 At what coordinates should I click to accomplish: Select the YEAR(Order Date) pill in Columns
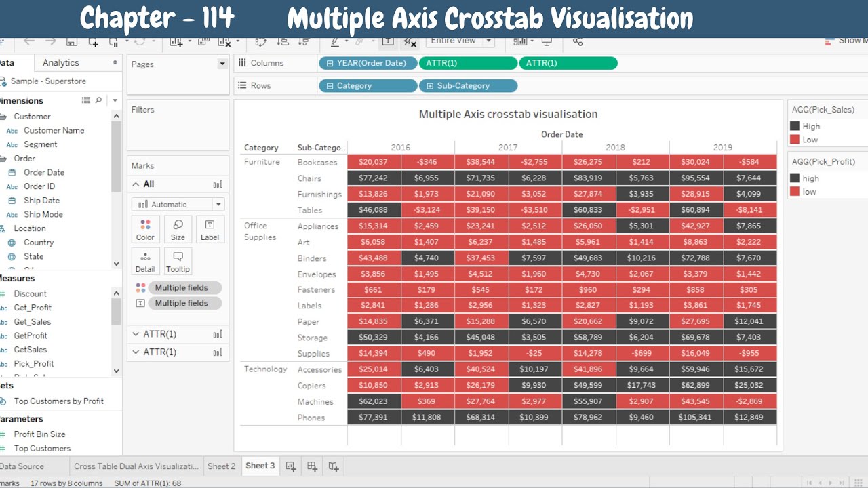pos(370,62)
